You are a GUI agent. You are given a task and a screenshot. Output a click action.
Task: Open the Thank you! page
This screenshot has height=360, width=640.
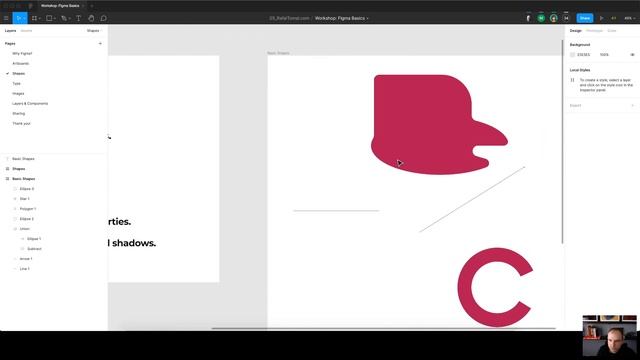[x=21, y=123]
